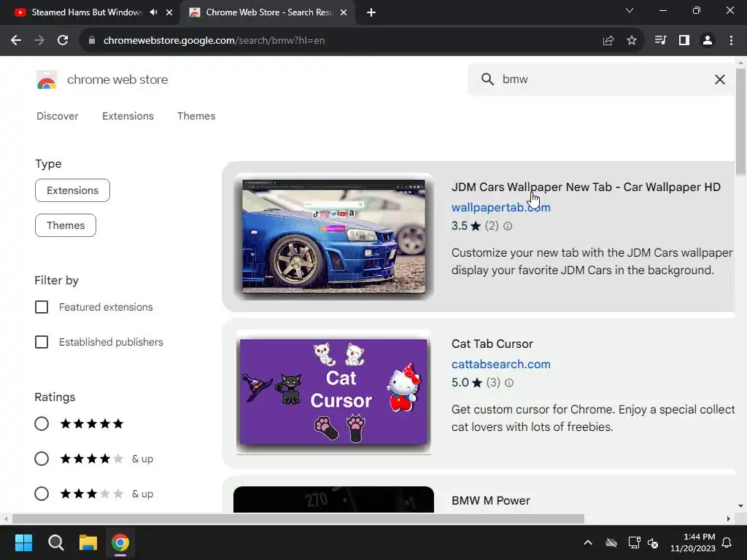Image resolution: width=747 pixels, height=560 pixels.
Task: Select three stars & up rating
Action: click(42, 494)
